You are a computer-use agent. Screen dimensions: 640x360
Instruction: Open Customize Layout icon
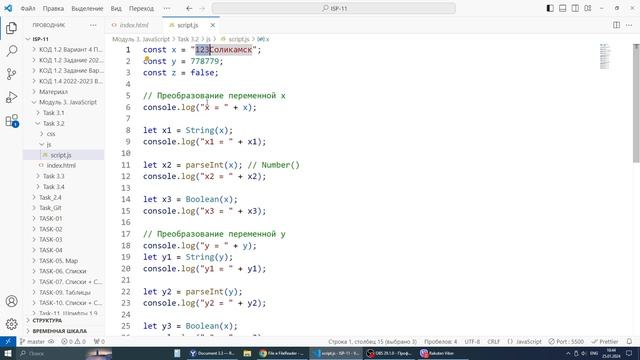click(x=588, y=8)
